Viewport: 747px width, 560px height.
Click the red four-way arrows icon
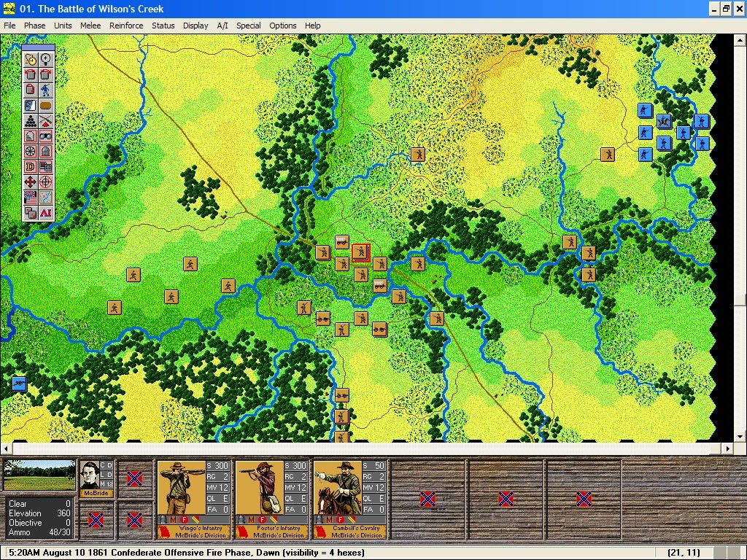(31, 182)
